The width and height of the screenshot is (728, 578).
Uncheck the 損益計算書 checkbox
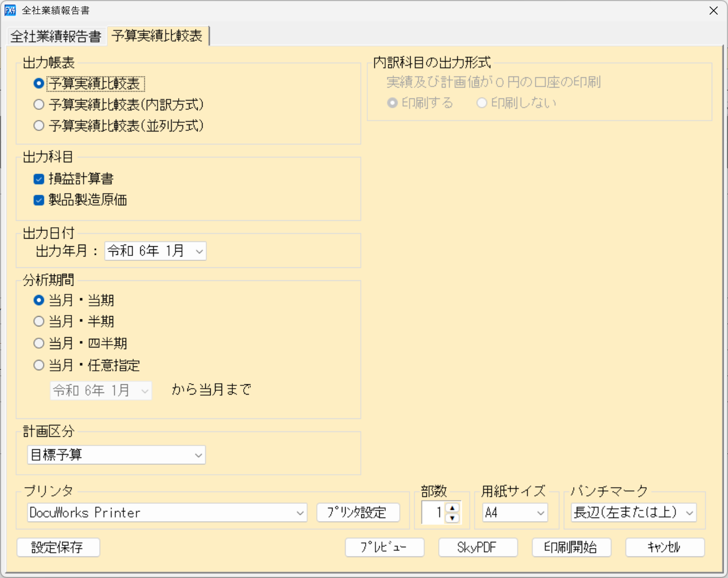click(38, 178)
